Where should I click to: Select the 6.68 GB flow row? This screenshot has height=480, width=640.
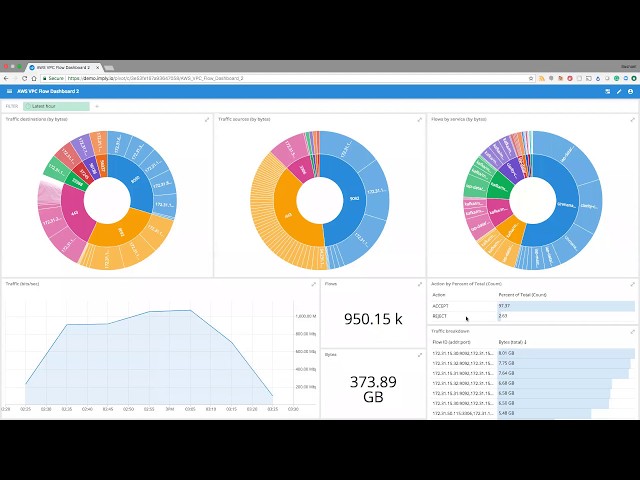[533, 383]
